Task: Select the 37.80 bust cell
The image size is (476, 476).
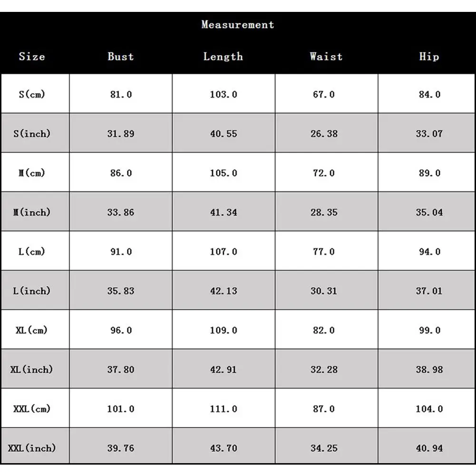Action: tap(121, 369)
